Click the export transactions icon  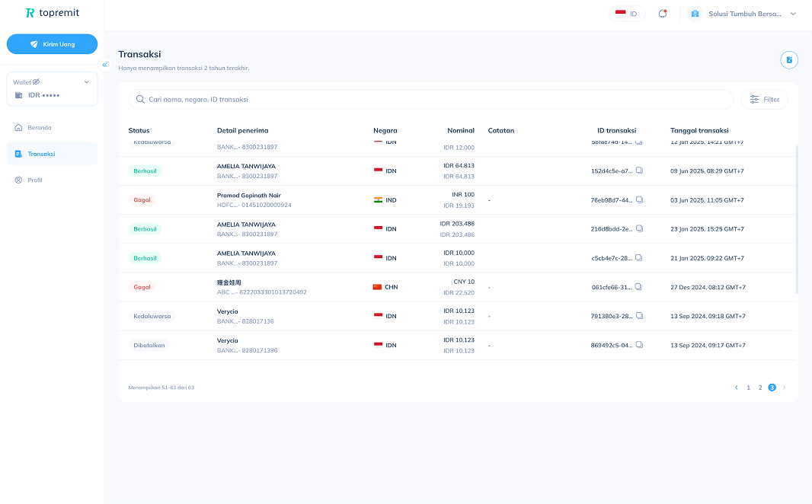pos(789,60)
